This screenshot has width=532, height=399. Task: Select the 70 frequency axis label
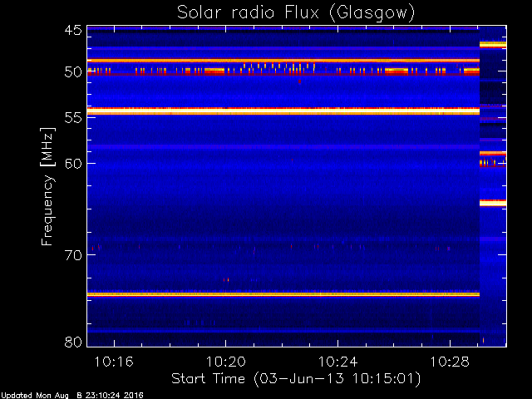tap(73, 255)
